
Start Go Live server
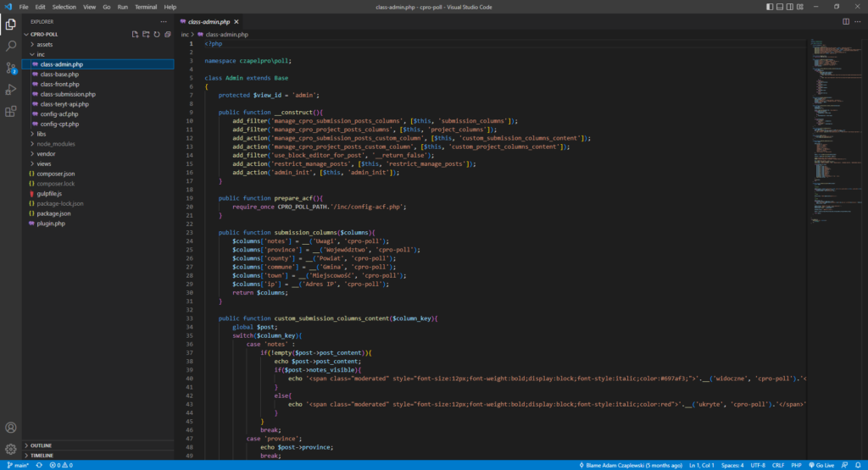(x=821, y=466)
